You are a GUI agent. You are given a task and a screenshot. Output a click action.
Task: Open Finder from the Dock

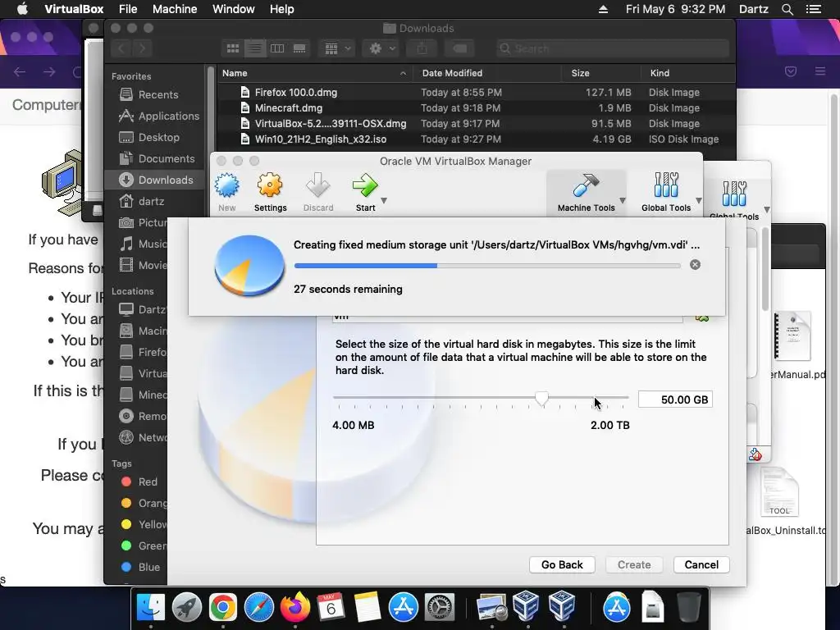(151, 607)
